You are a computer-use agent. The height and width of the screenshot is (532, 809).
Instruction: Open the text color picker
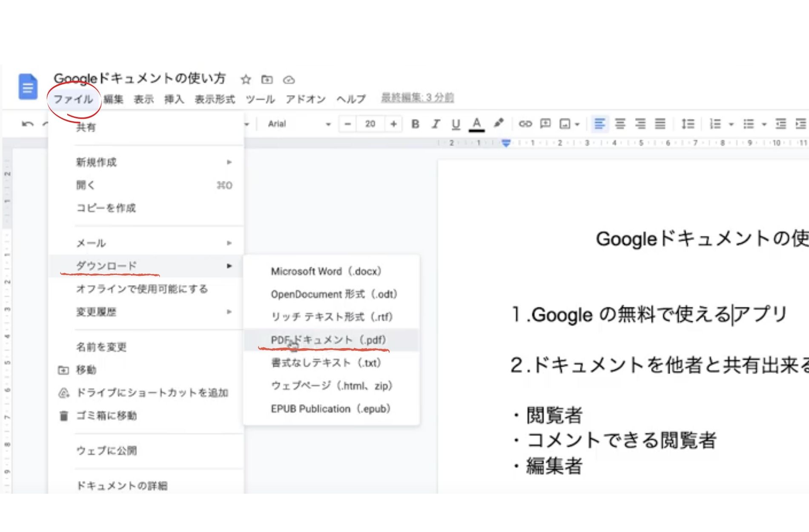click(476, 124)
